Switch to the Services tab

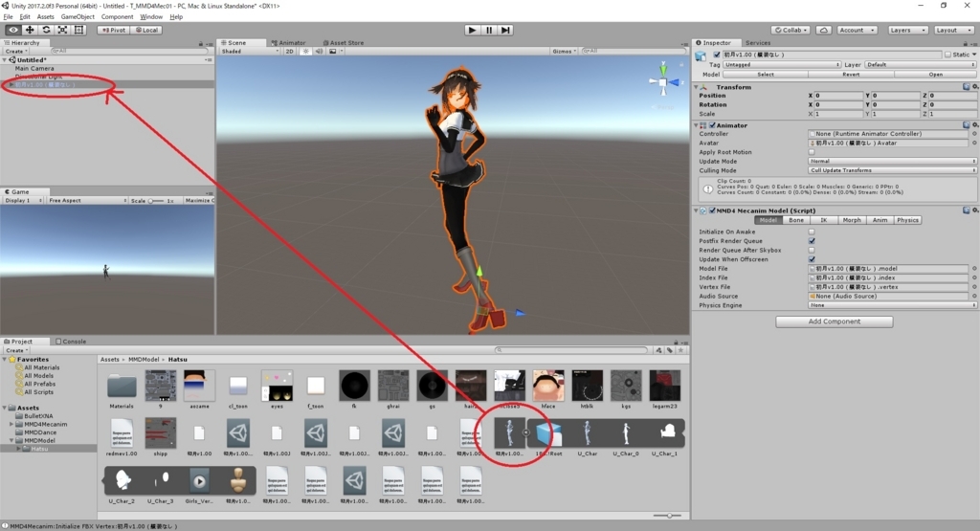tap(758, 43)
